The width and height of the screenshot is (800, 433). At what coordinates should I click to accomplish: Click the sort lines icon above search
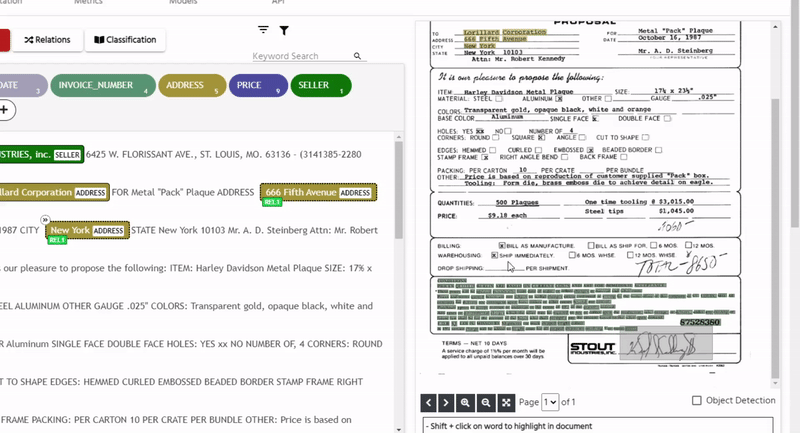pyautogui.click(x=263, y=30)
